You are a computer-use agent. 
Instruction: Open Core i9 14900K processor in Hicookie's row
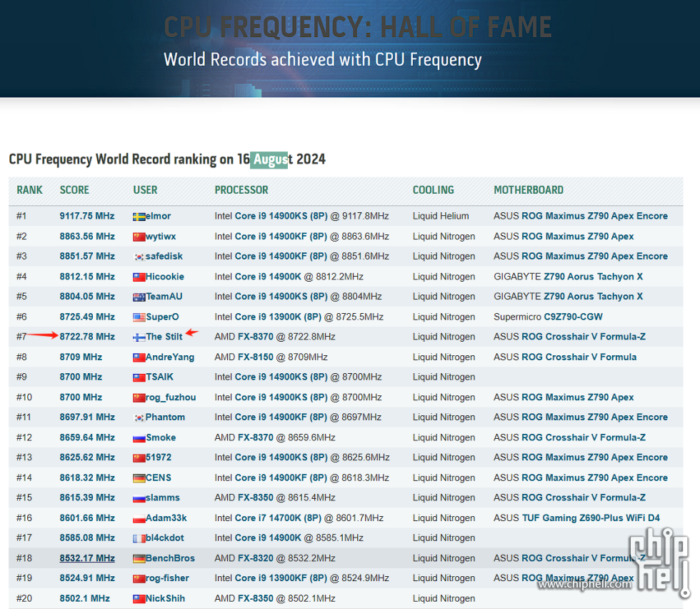click(268, 277)
